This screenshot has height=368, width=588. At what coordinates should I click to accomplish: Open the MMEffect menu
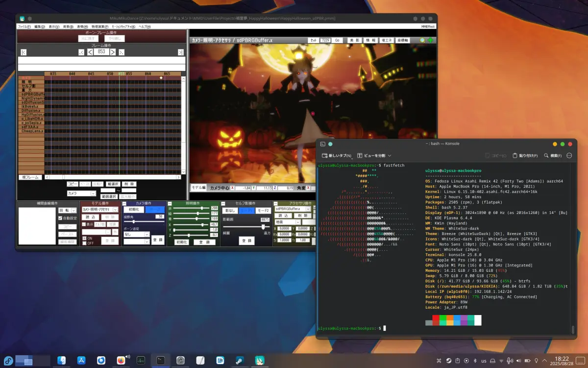427,26
